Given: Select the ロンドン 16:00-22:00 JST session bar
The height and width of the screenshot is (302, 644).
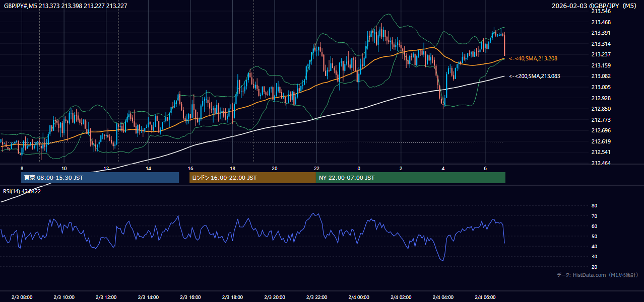Looking at the screenshot, I should pos(252,178).
